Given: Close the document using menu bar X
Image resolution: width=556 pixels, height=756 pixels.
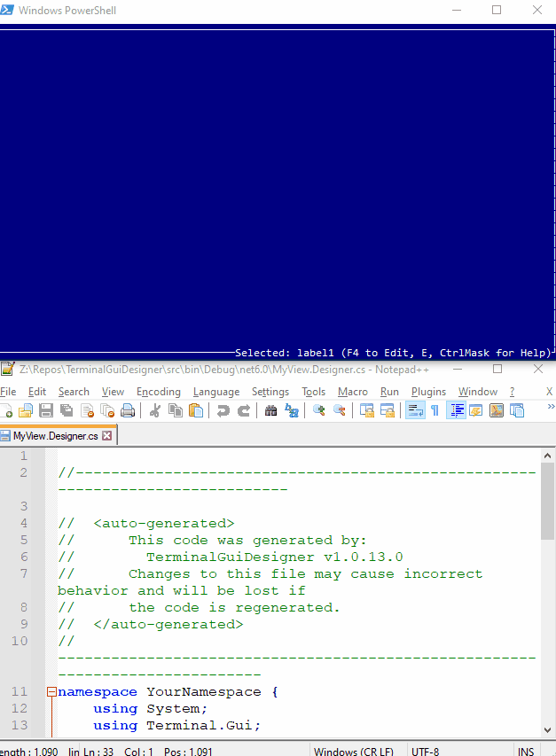Looking at the screenshot, I should pos(549,392).
